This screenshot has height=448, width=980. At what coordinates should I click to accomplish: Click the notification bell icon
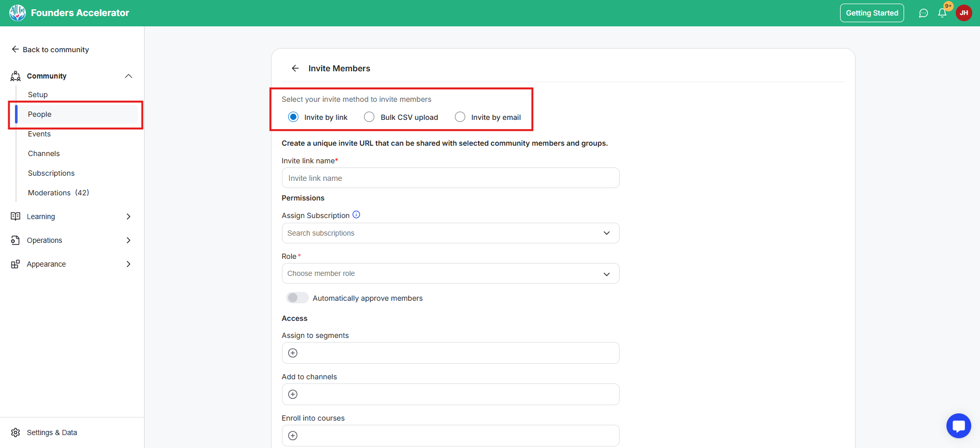942,13
